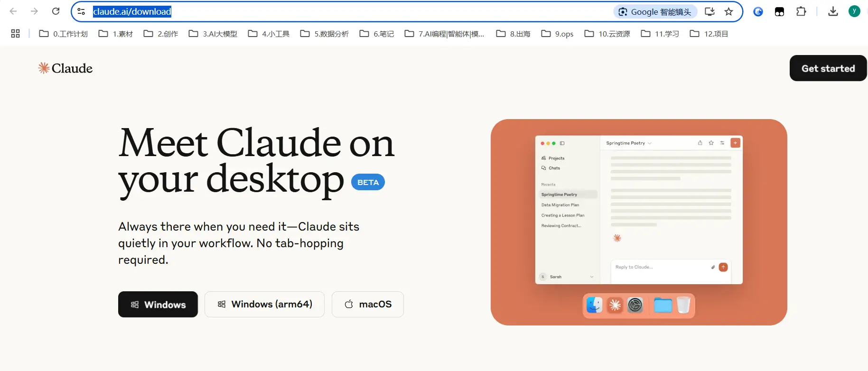Click the Trash icon in preview dock
This screenshot has width=868, height=371.
(x=683, y=305)
